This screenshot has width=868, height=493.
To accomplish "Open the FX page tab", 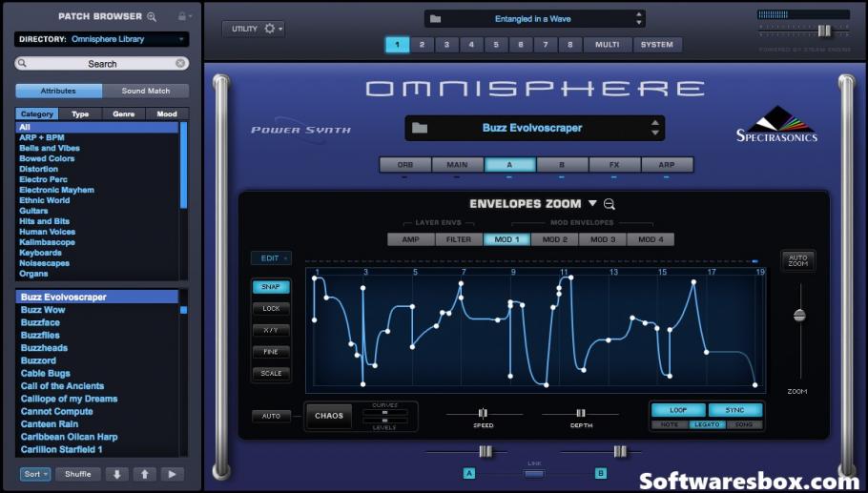I will click(x=614, y=165).
